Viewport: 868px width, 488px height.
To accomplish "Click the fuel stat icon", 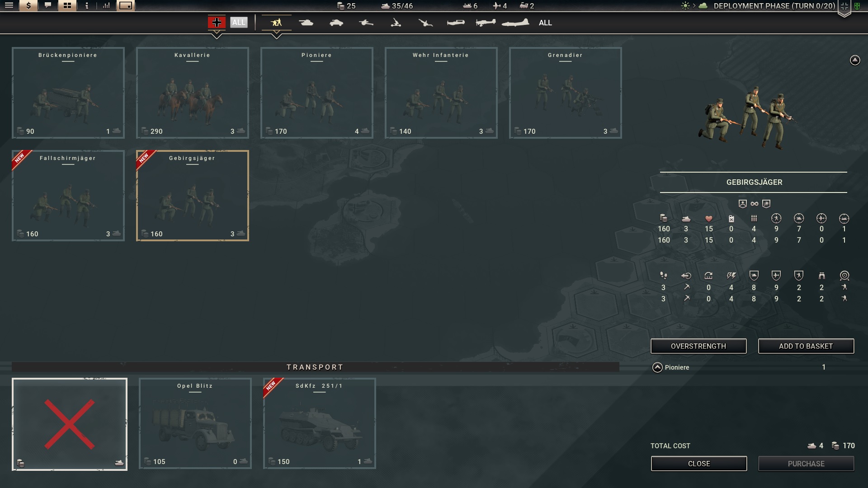I will (731, 219).
